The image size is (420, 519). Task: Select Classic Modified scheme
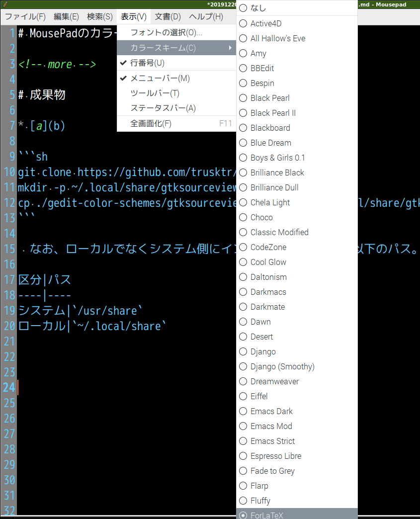coord(297,232)
